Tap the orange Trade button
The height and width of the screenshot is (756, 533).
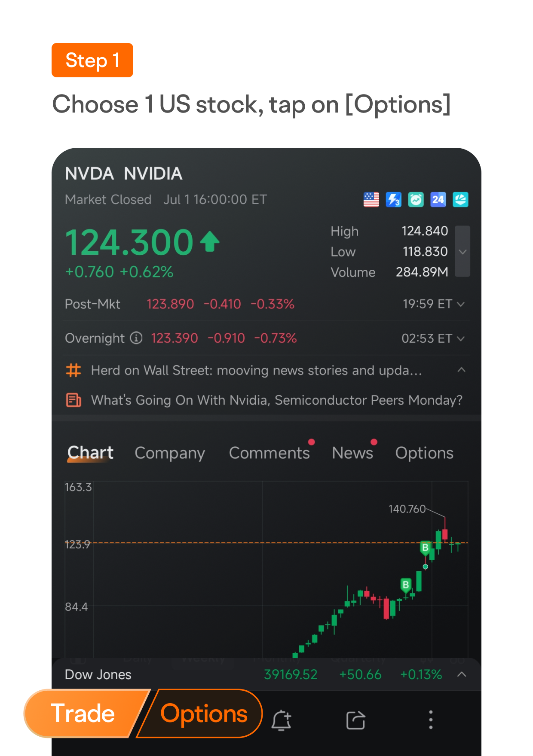click(83, 714)
